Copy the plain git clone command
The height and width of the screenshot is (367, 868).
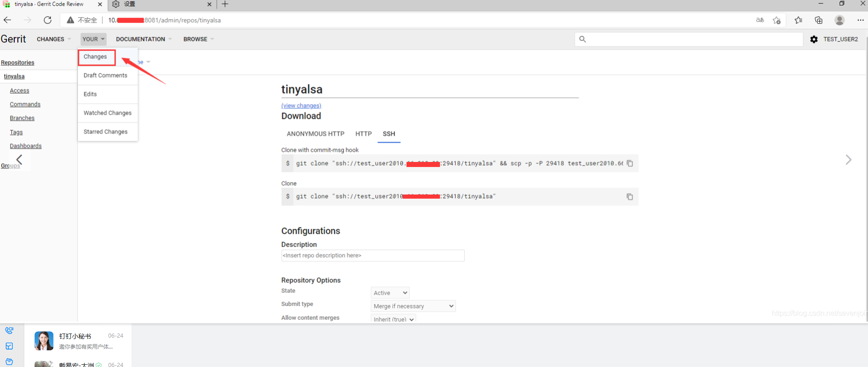[630, 196]
